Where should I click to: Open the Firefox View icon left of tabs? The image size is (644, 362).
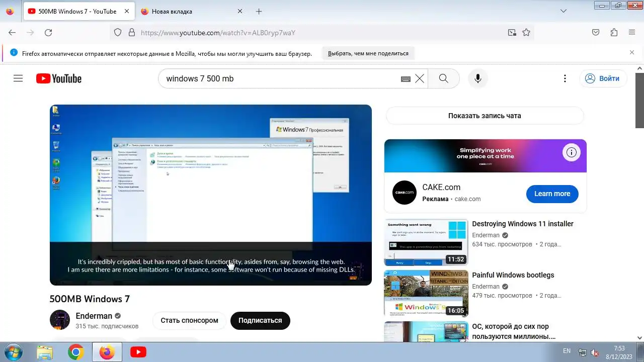(x=10, y=11)
